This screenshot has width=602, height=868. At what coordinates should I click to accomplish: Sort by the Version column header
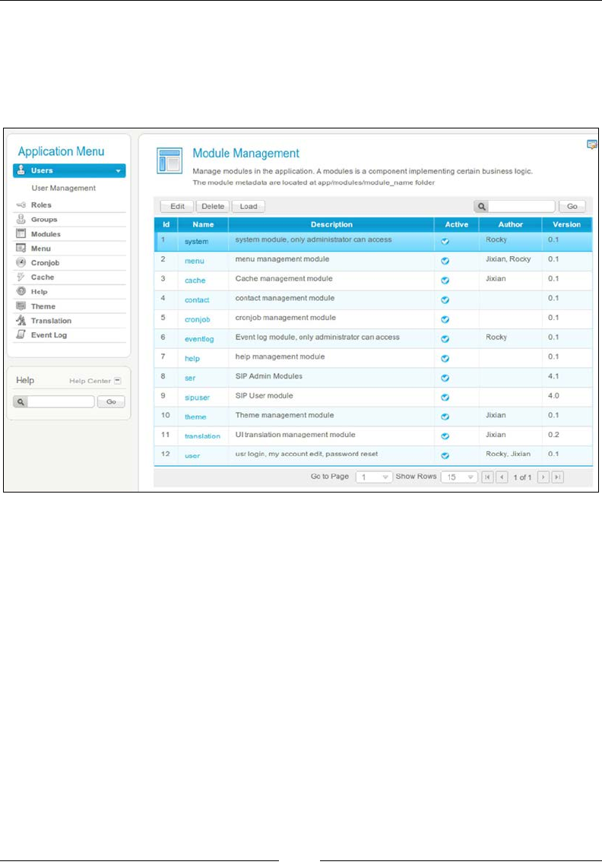coord(566,224)
